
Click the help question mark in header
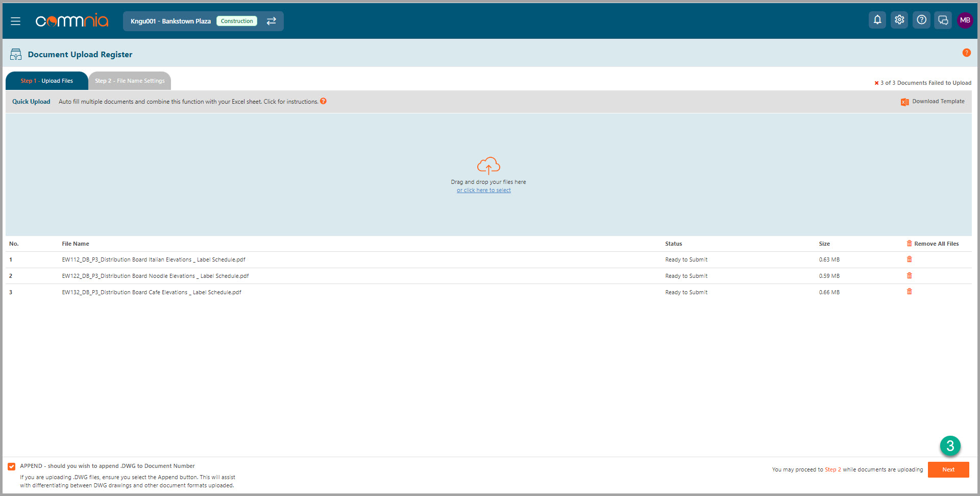(921, 20)
